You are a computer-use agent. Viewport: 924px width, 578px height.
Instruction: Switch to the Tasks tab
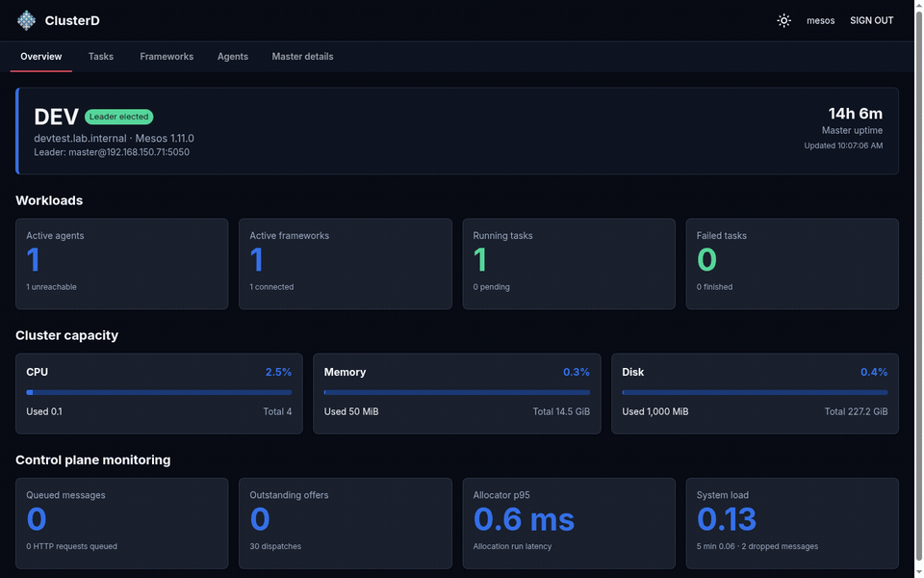(x=101, y=57)
